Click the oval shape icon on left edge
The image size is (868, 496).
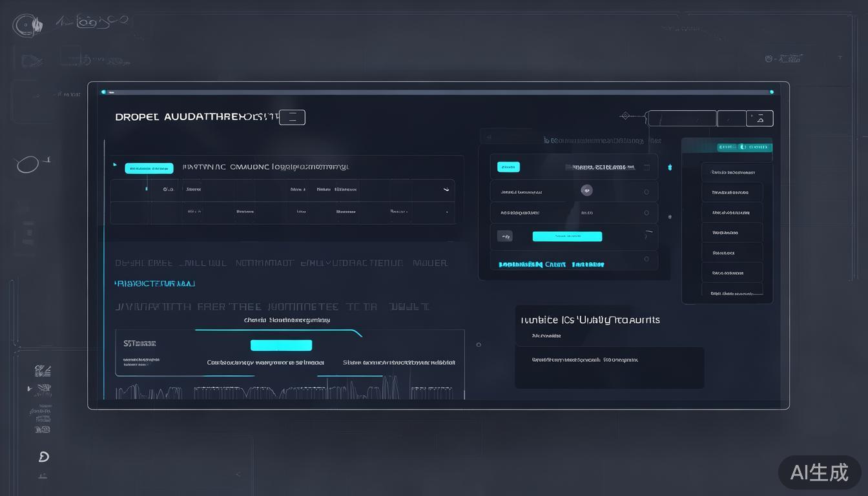tap(28, 165)
